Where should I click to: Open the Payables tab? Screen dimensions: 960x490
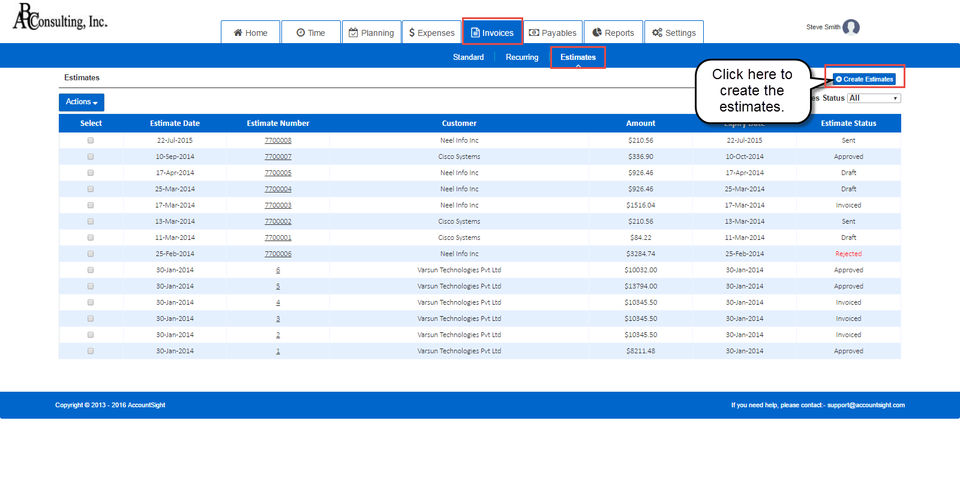(x=553, y=33)
